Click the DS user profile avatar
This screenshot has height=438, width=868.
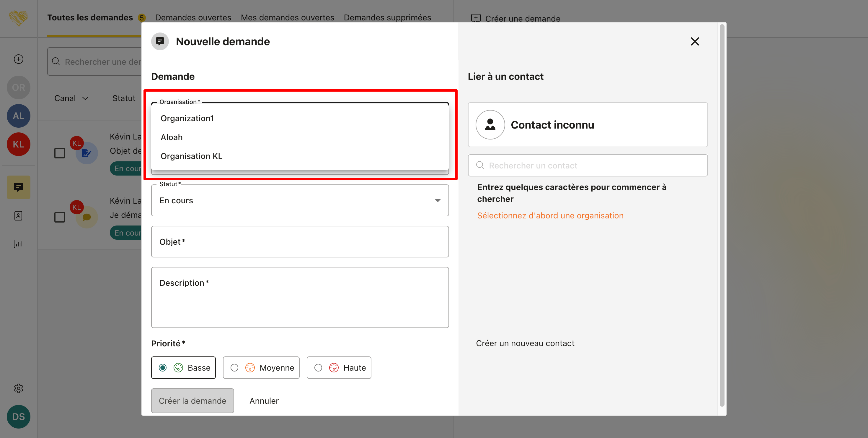[19, 417]
